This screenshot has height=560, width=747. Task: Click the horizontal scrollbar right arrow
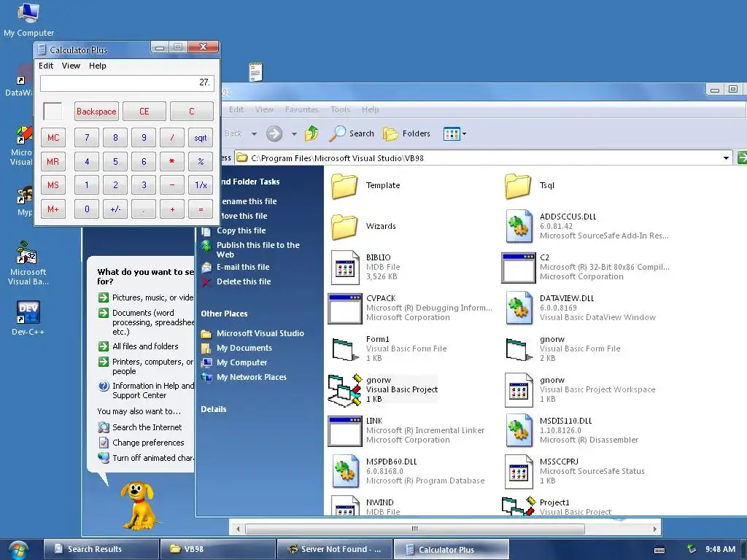pyautogui.click(x=655, y=529)
